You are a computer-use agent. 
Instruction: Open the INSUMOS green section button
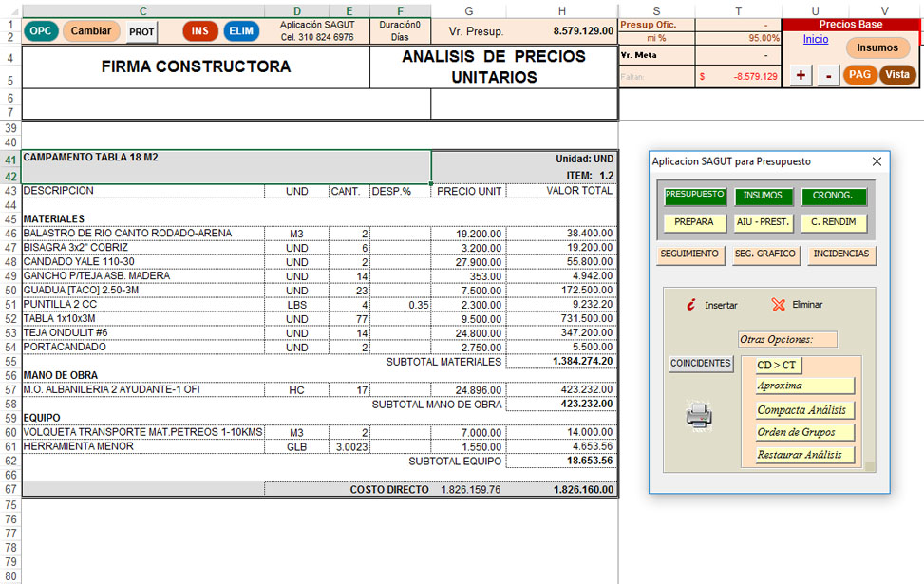pyautogui.click(x=763, y=196)
